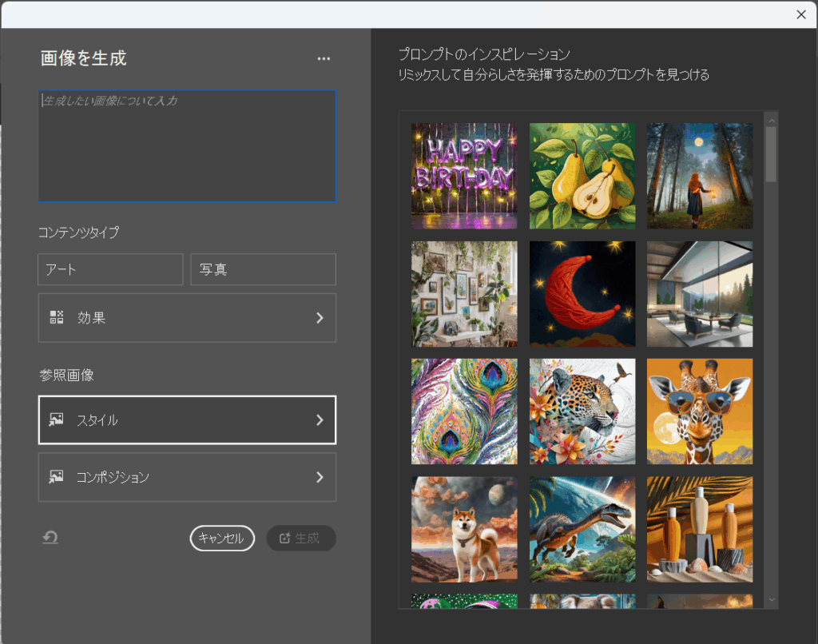
Task: Click the composition reference image icon
Action: click(57, 477)
